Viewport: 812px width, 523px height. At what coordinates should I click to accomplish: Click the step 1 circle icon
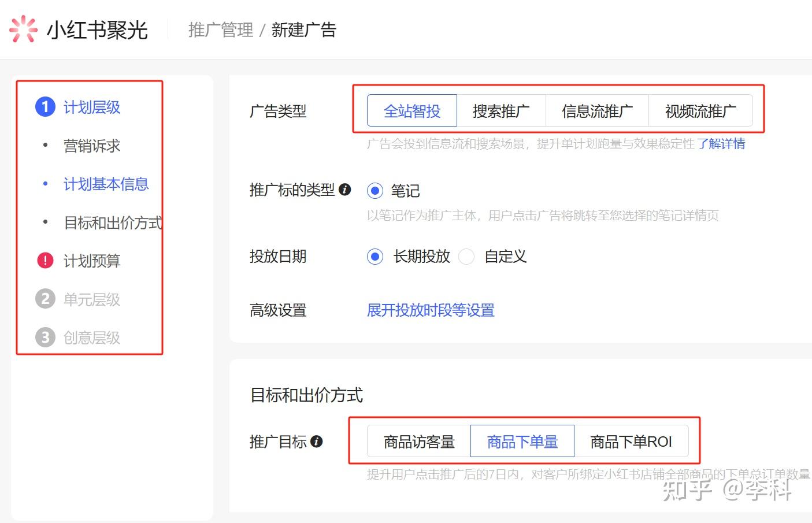tap(45, 107)
